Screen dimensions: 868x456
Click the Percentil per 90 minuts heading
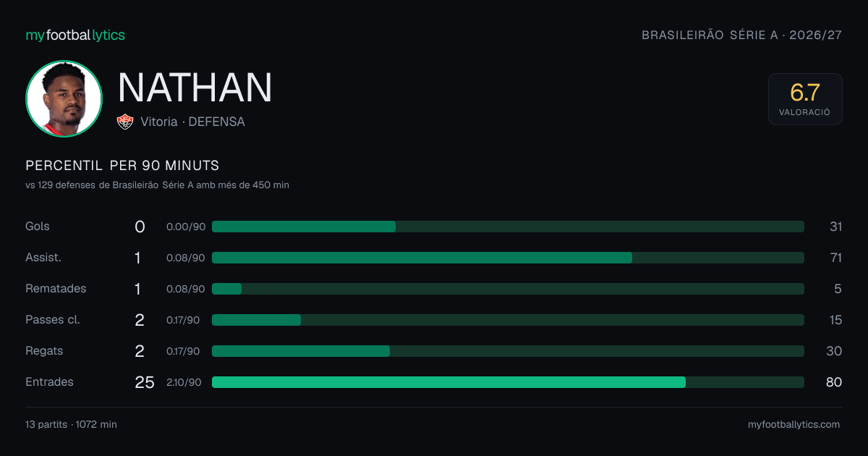[x=122, y=166]
